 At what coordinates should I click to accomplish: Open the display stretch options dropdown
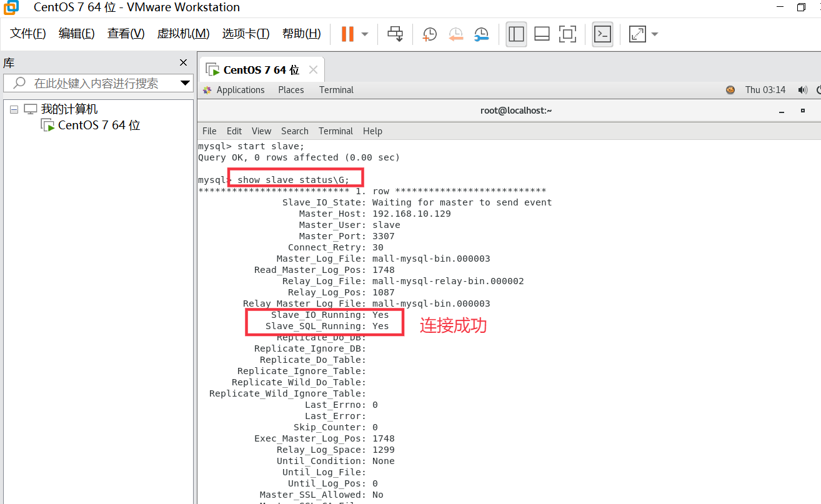pyautogui.click(x=654, y=34)
